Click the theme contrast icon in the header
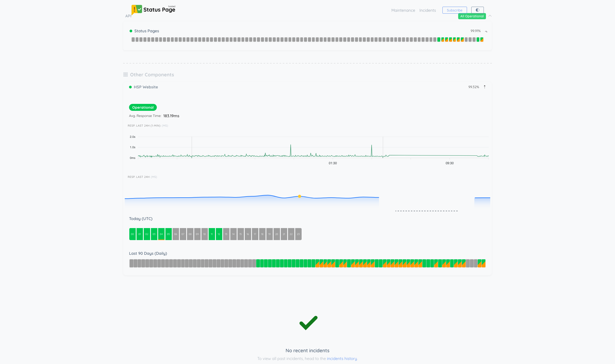The image size is (615, 364). click(477, 10)
